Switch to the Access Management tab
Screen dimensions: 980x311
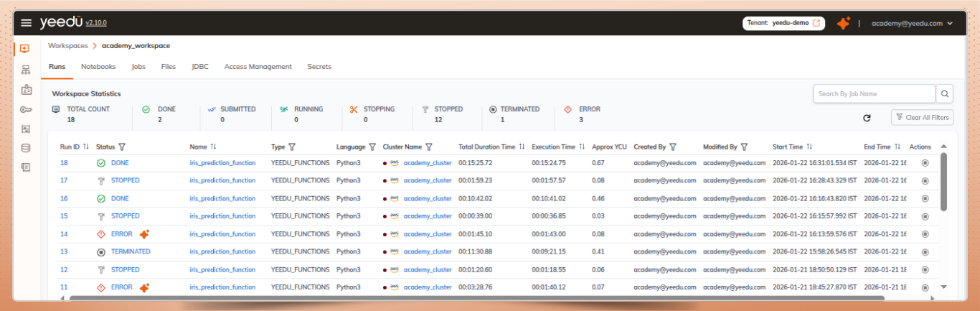pyautogui.click(x=258, y=67)
